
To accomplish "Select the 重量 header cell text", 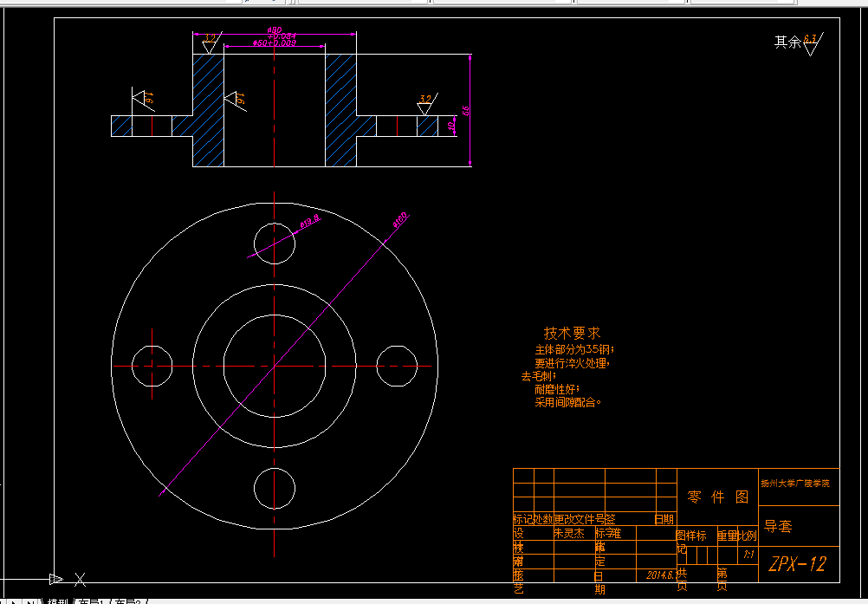I will 728,536.
